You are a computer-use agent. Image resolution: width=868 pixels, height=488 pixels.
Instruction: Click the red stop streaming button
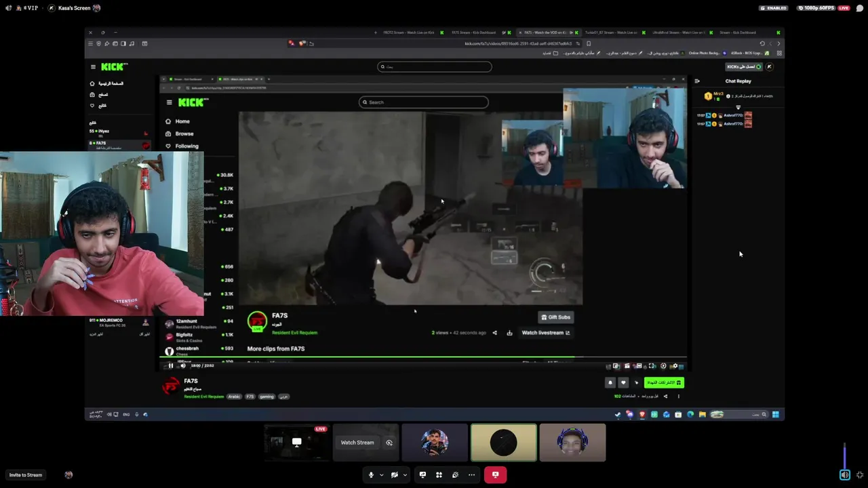tap(495, 475)
